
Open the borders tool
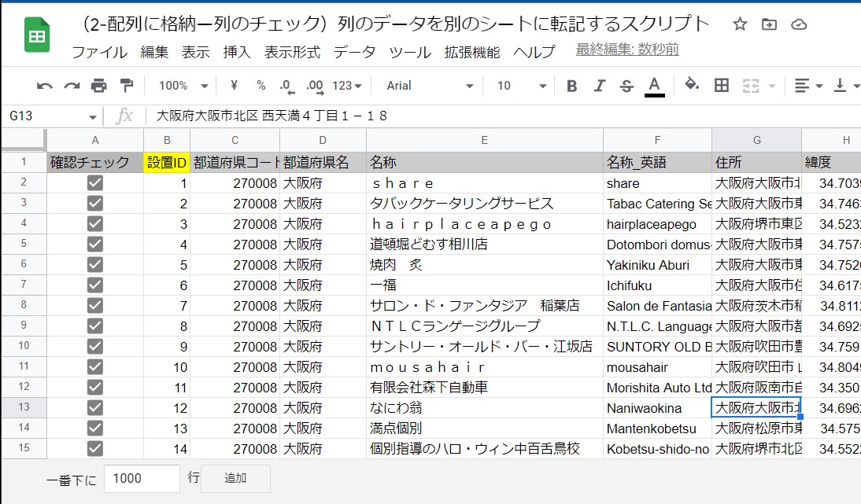click(722, 86)
